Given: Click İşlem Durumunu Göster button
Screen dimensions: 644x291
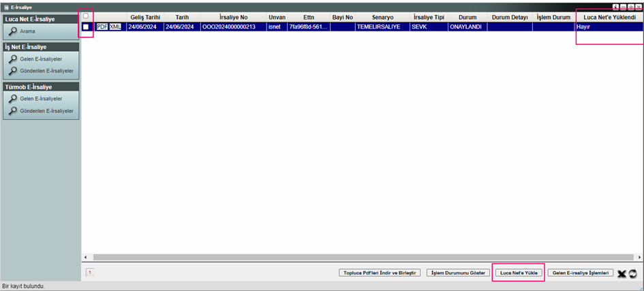Looking at the screenshot, I should click(x=459, y=273).
